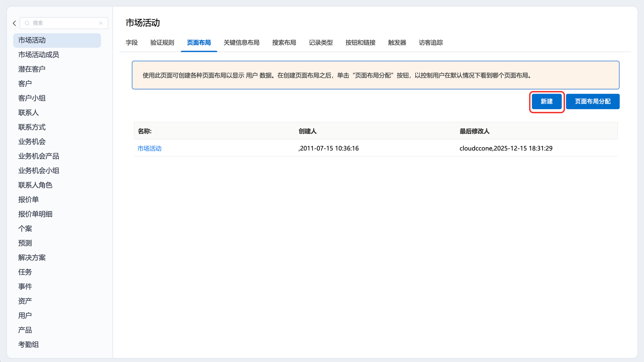This screenshot has width=644, height=362.
Task: Select the 记录类型 tab
Action: (321, 43)
